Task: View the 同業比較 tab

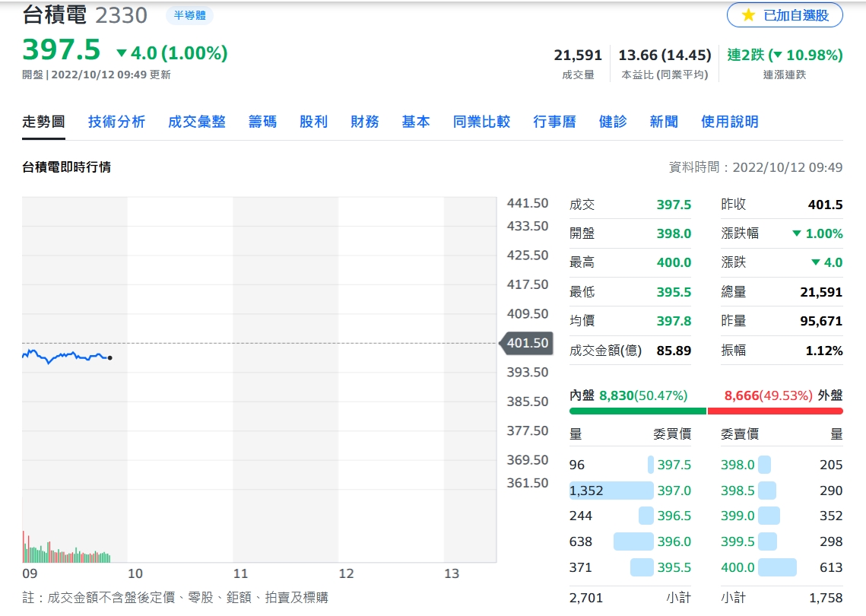Action: point(481,122)
